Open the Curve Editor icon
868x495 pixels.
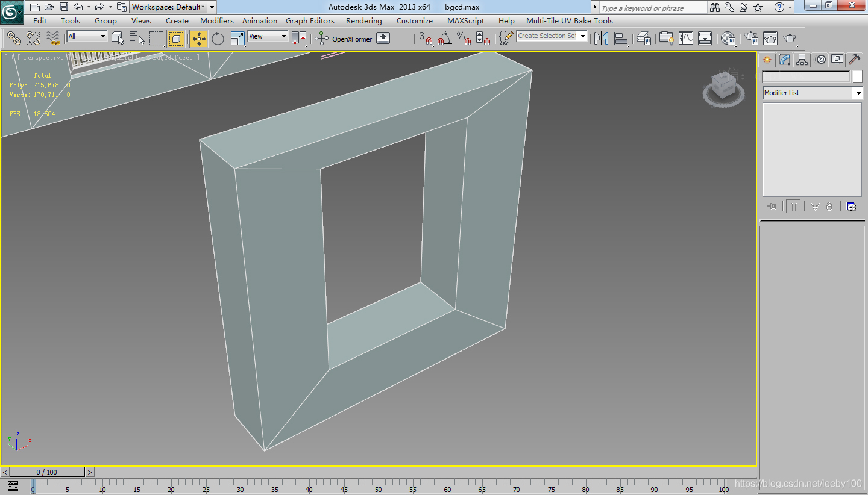[686, 38]
